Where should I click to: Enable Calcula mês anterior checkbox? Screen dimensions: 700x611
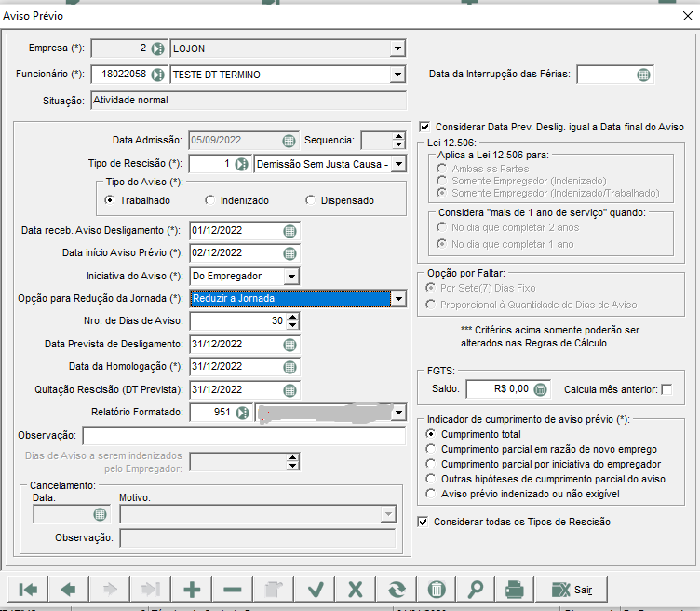[x=666, y=389]
